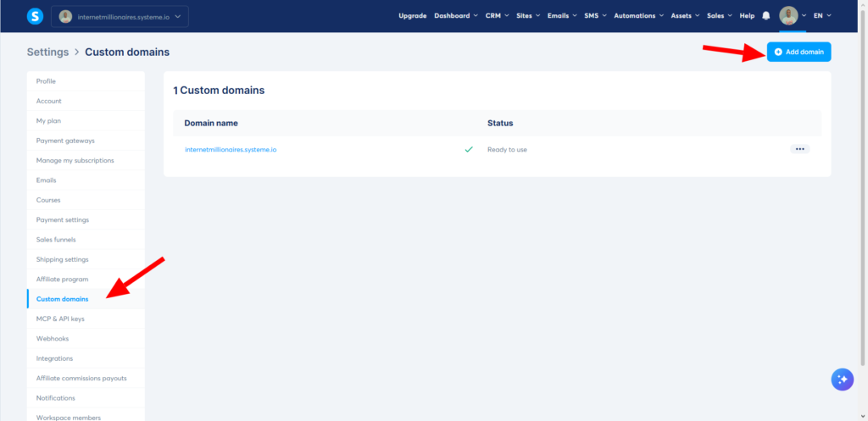Image resolution: width=868 pixels, height=421 pixels.
Task: Click the Systeme.io logo icon
Action: 35,16
